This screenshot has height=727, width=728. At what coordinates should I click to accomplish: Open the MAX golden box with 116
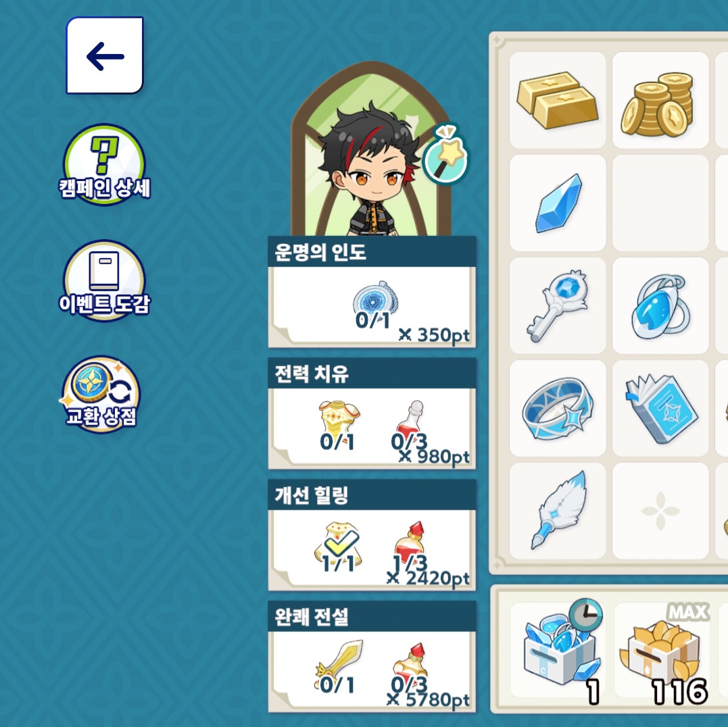tap(662, 651)
